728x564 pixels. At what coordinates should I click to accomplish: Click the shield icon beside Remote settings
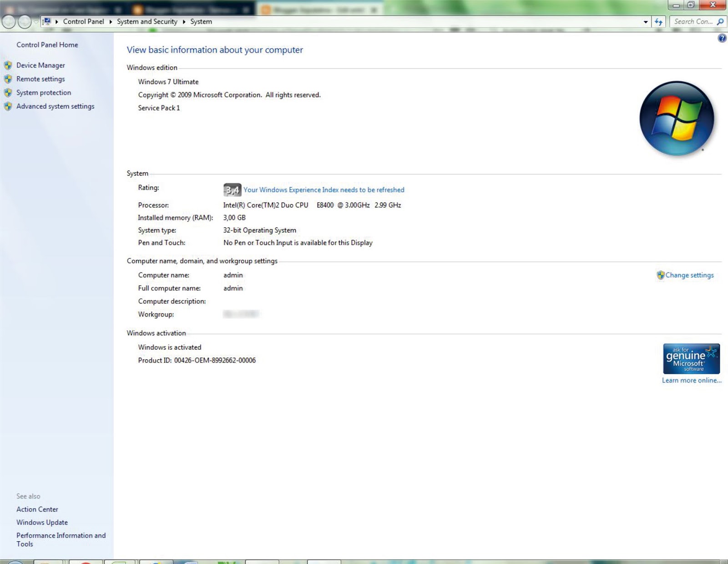pos(8,79)
